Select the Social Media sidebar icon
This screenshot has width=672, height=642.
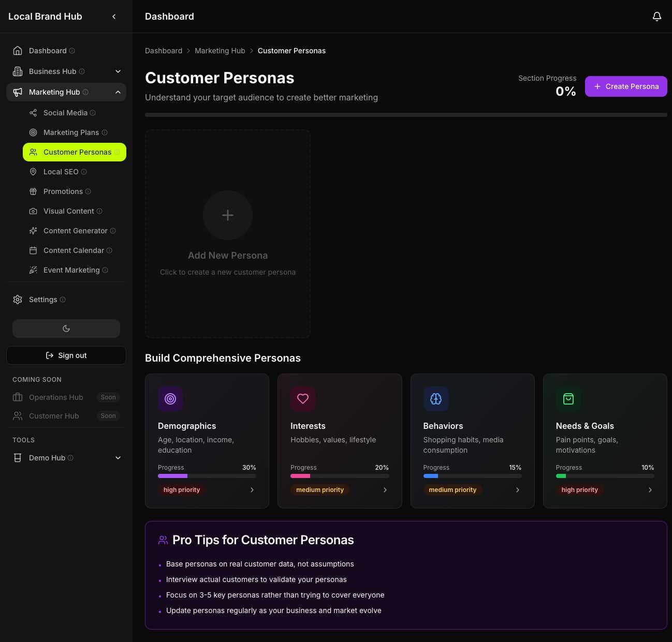coord(33,113)
